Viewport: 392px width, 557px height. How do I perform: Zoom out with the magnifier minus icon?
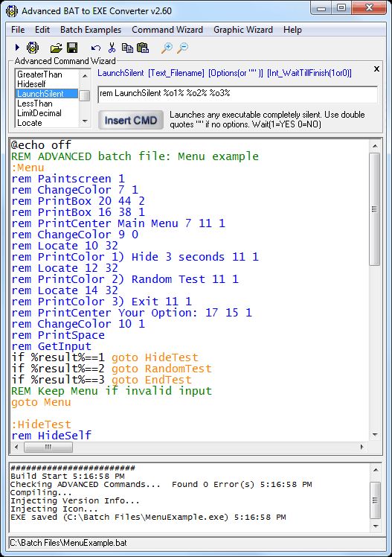point(182,48)
